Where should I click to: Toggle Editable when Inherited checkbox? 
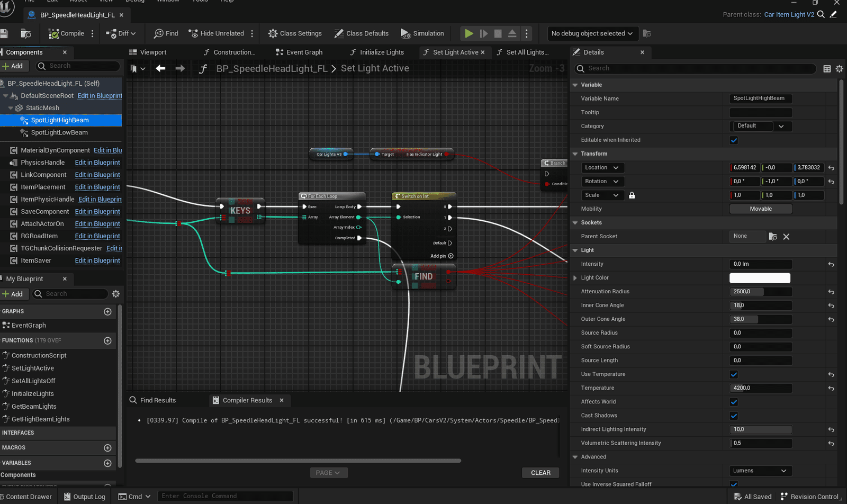734,140
